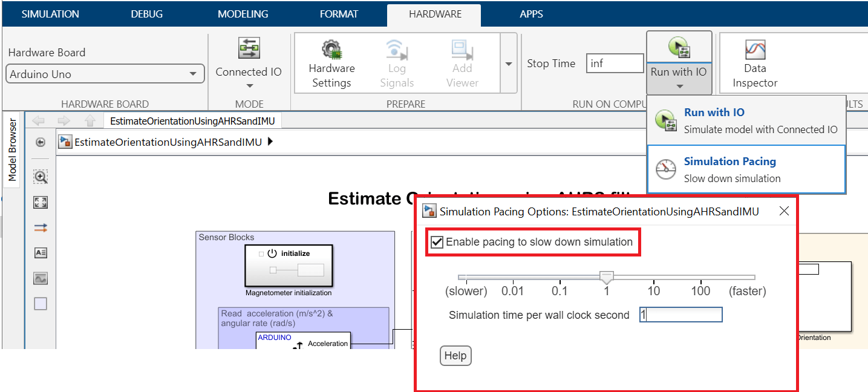The image size is (868, 392).
Task: Click the Sensor Blocks area label
Action: pyautogui.click(x=227, y=237)
